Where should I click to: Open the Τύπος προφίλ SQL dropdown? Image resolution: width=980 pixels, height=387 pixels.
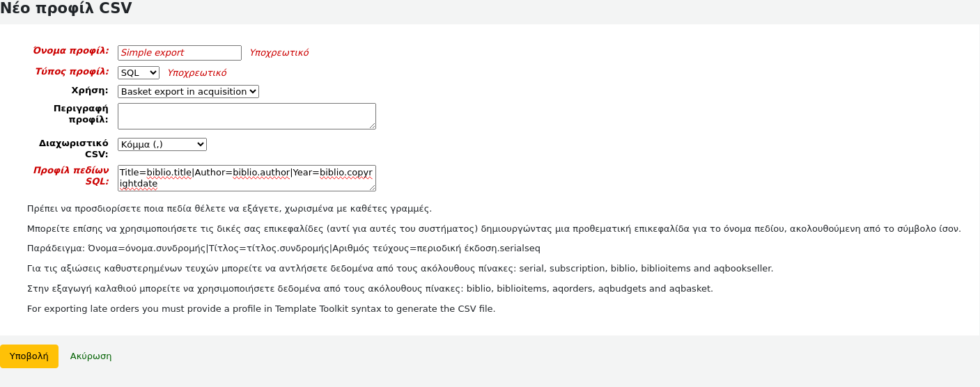[x=138, y=73]
